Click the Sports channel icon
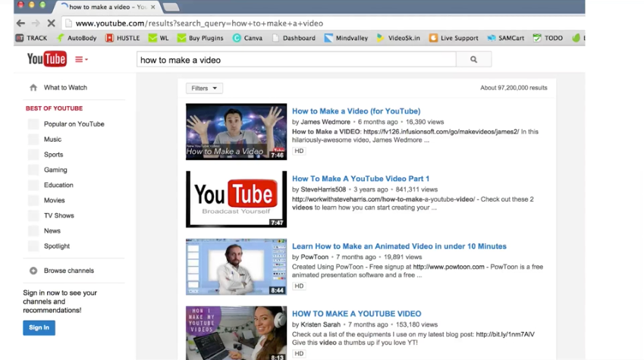The height and width of the screenshot is (360, 644). 33,155
